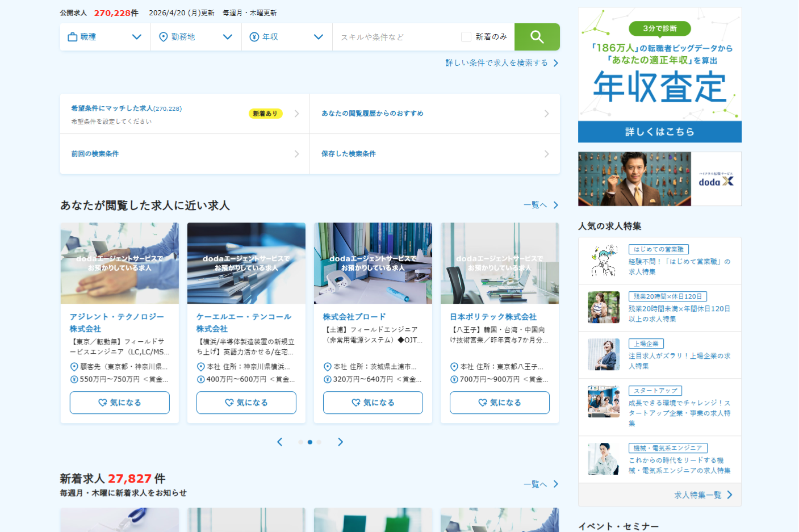Open 前回の検索条件 menu item
This screenshot has width=799, height=532.
pyautogui.click(x=185, y=154)
